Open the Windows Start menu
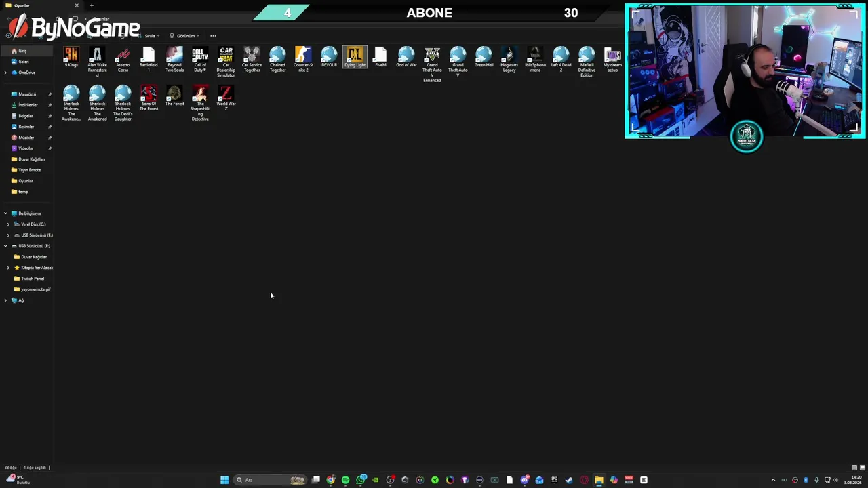868x488 pixels. coord(224,480)
